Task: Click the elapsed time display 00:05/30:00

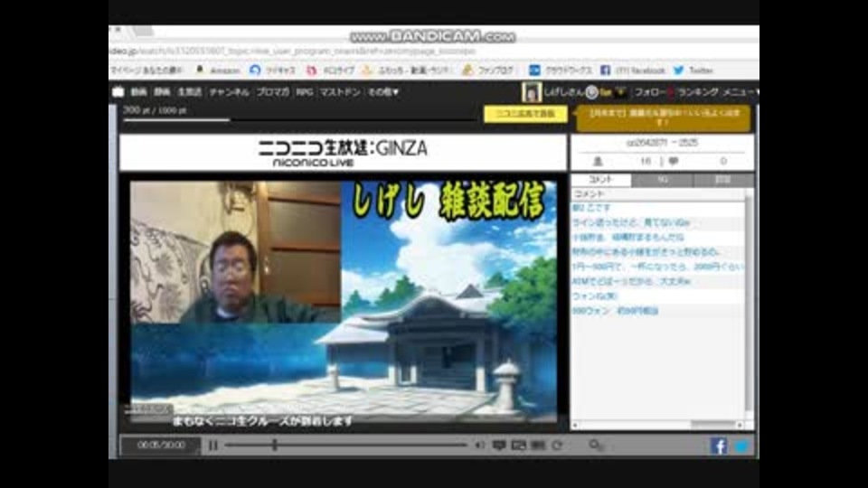Action: tap(161, 445)
